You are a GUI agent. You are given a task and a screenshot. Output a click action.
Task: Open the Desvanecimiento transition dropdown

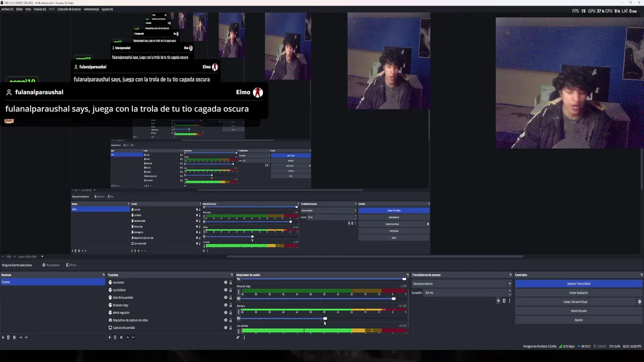[461, 284]
